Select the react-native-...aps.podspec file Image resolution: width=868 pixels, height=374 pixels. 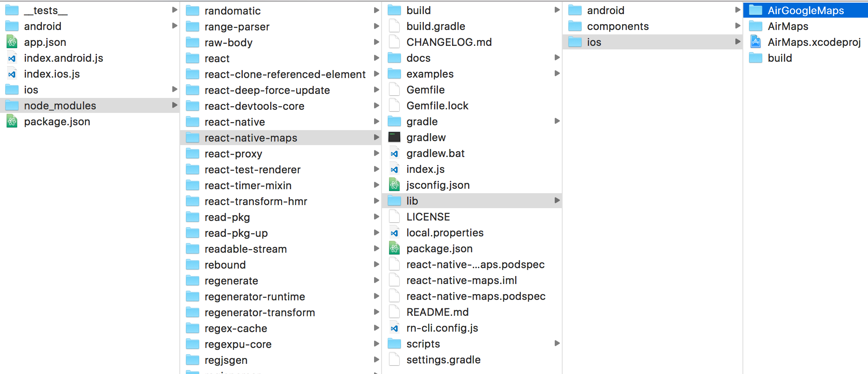coord(472,265)
